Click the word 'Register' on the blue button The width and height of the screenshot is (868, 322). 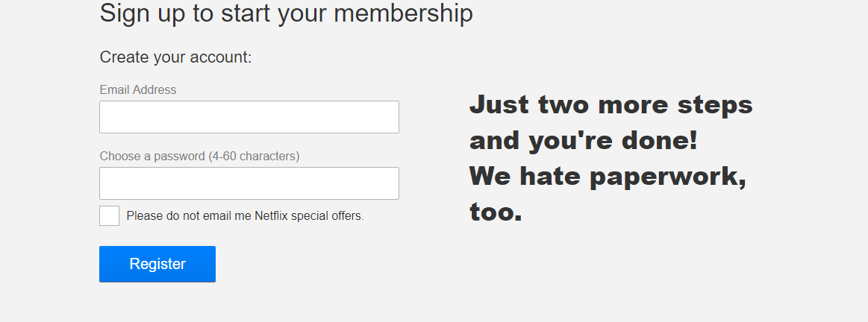157,264
